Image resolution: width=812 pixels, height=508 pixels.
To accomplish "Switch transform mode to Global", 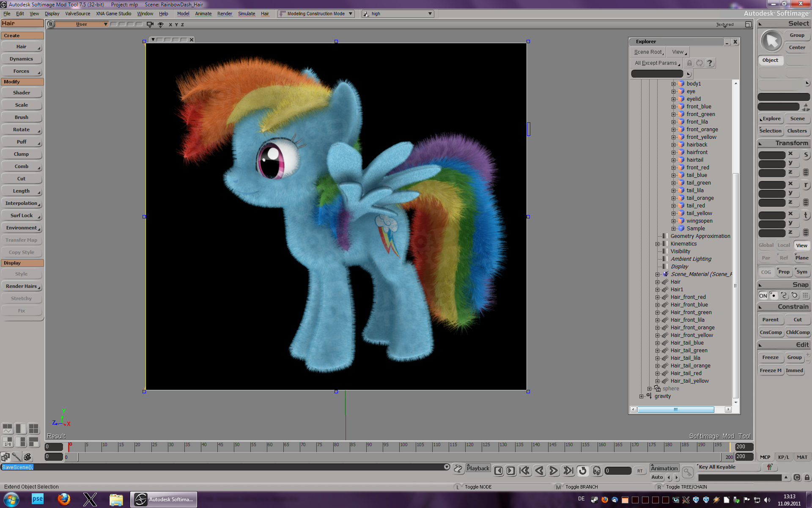I will click(765, 245).
